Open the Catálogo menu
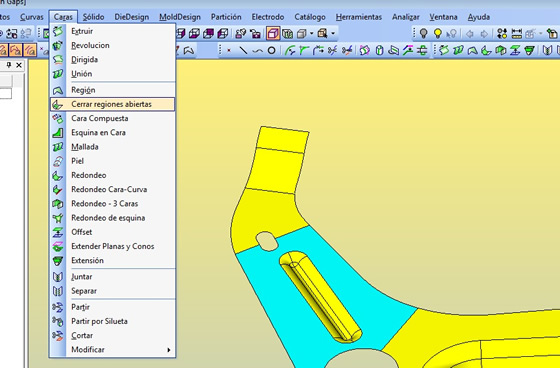This screenshot has width=560, height=368. (310, 17)
